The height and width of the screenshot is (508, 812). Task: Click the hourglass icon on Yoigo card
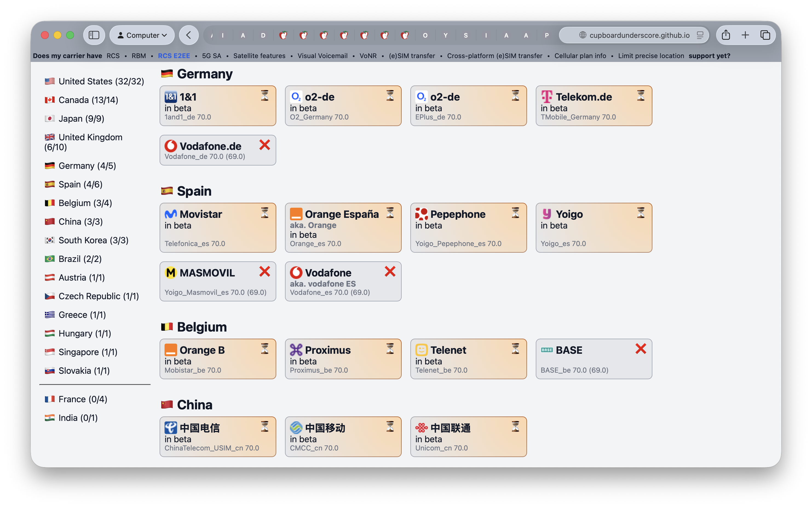coord(641,213)
